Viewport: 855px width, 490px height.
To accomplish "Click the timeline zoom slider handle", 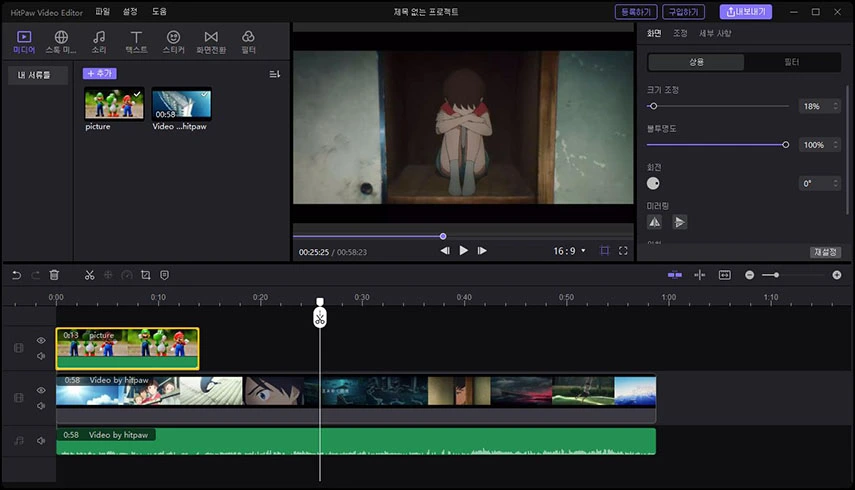I will [776, 275].
